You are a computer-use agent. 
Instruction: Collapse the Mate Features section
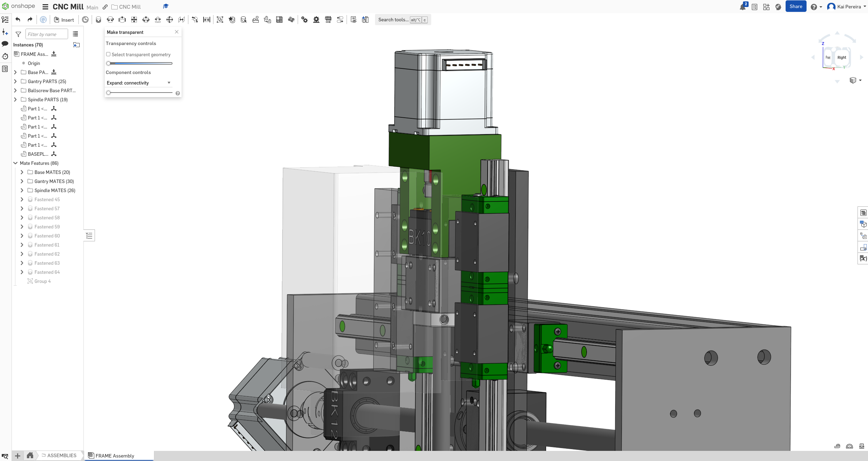15,163
